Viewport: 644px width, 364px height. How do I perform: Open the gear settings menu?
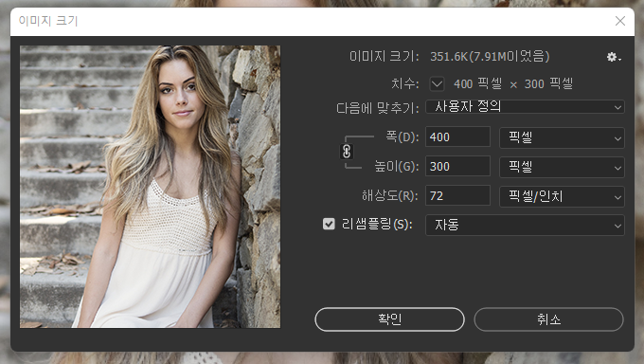click(x=614, y=57)
